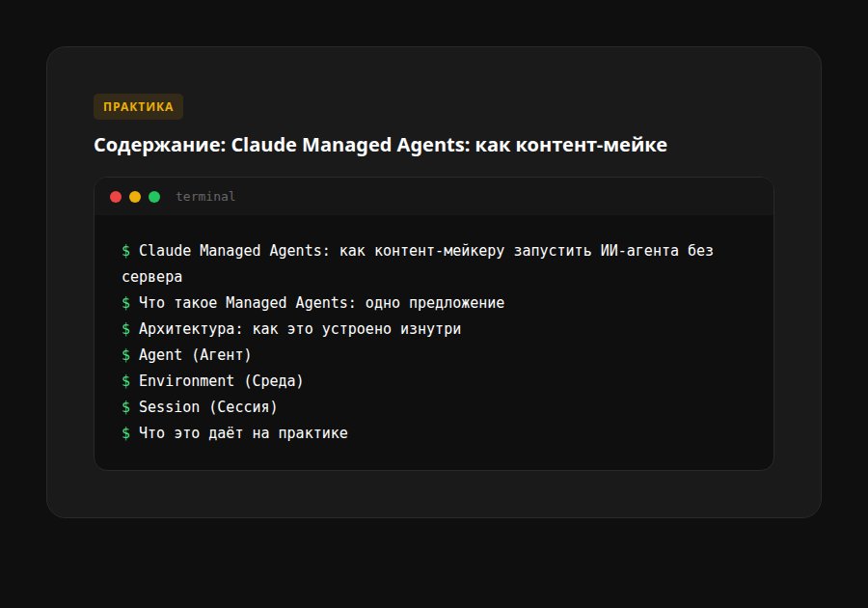Click the red traffic light dot
The height and width of the screenshot is (608, 868).
coord(115,196)
